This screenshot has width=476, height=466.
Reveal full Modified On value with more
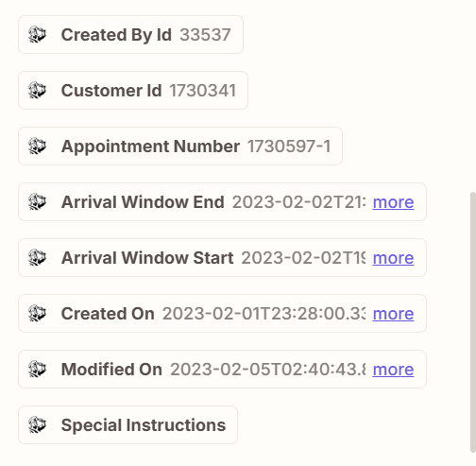point(393,370)
